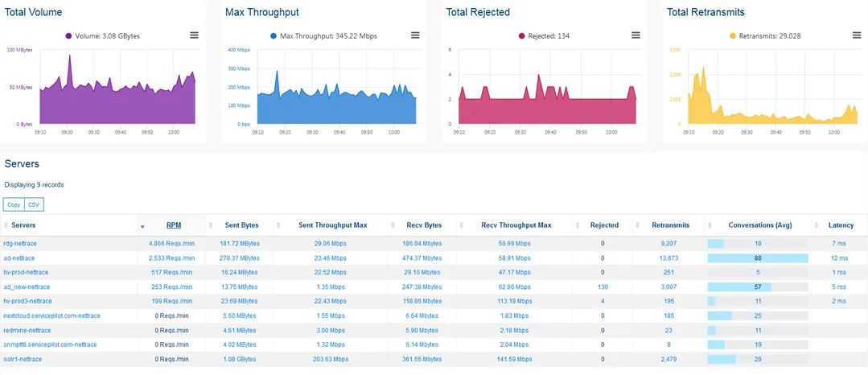
Task: Click the Copy button above table
Action: click(14, 204)
